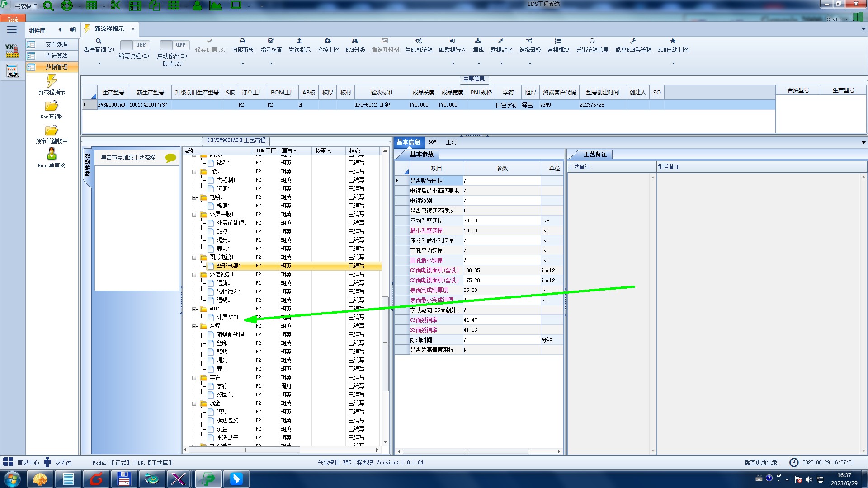Click 修复ECN丢流程 wrench button
The image size is (868, 488).
click(x=633, y=45)
